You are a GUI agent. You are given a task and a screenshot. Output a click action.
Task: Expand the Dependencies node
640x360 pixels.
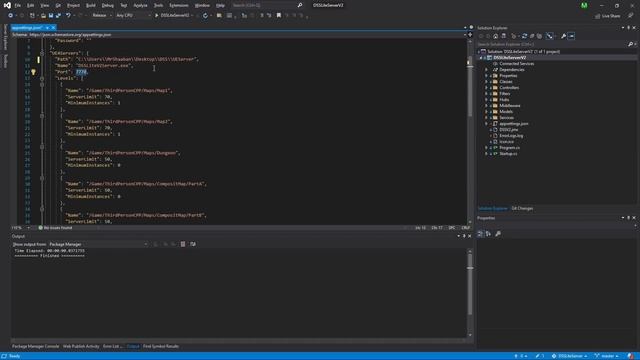pos(487,70)
